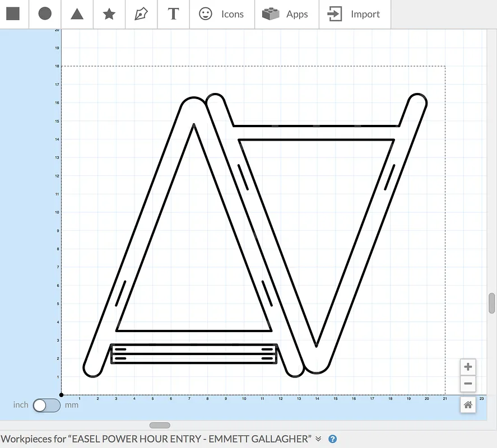
Task: Open workpieces help question icon
Action: (332, 439)
